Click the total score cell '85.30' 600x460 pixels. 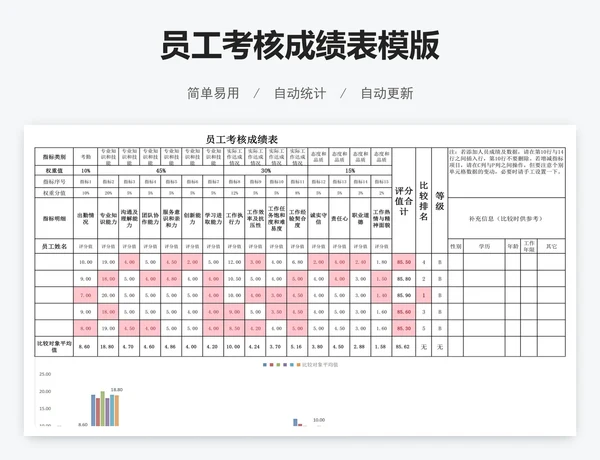(404, 328)
